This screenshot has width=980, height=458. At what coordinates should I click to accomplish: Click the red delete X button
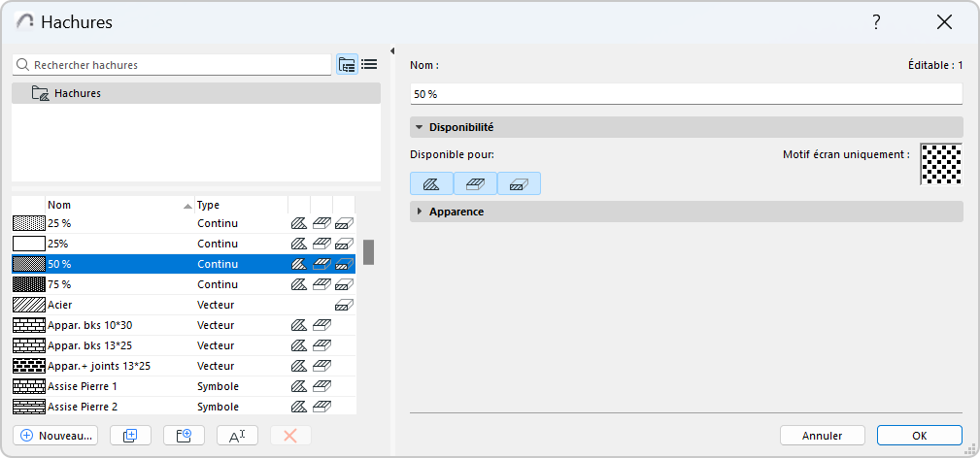coord(289,436)
